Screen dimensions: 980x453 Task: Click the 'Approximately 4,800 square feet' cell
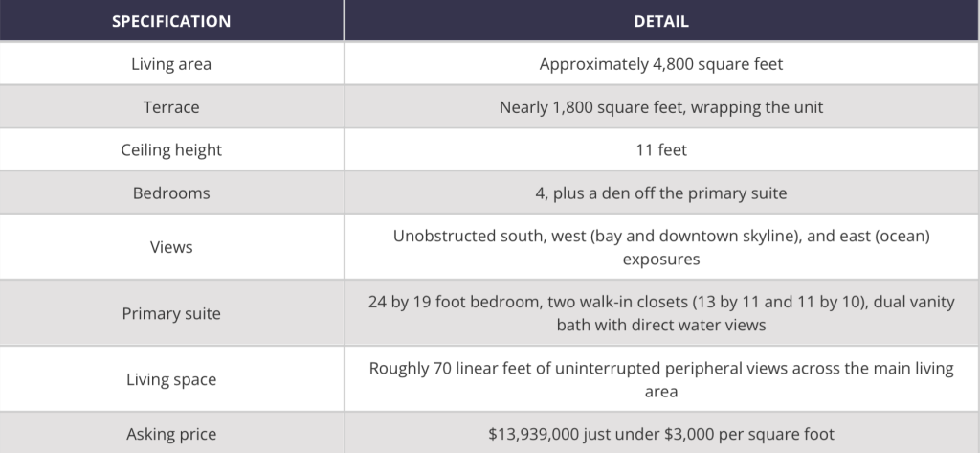[661, 64]
